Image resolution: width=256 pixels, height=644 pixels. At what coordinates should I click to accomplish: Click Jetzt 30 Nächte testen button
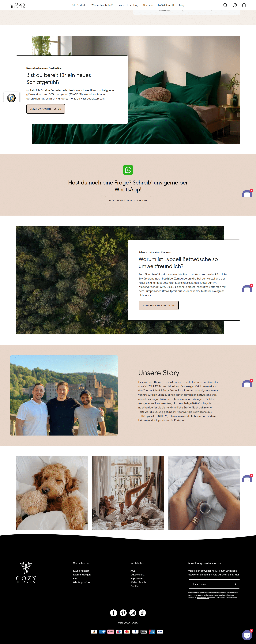click(46, 109)
